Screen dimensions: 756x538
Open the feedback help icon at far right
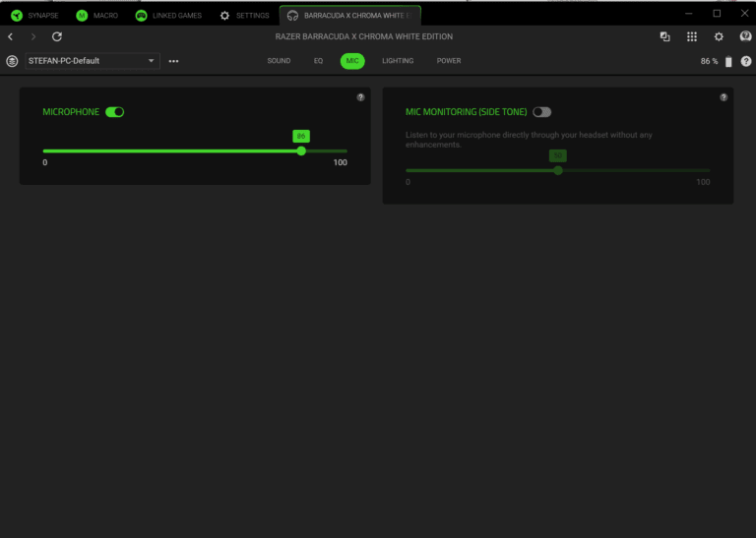(x=745, y=36)
